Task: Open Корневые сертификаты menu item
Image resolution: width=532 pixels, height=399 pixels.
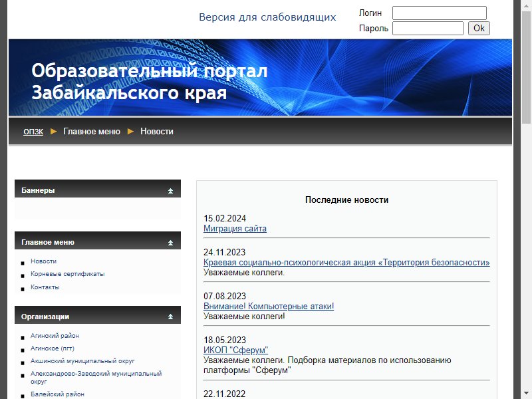Action: [68, 274]
